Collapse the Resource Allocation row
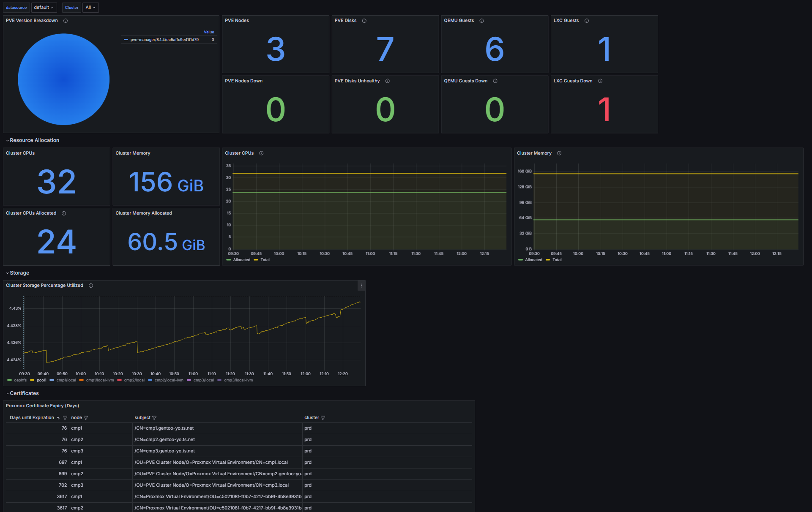The width and height of the screenshot is (812, 512). pos(34,140)
